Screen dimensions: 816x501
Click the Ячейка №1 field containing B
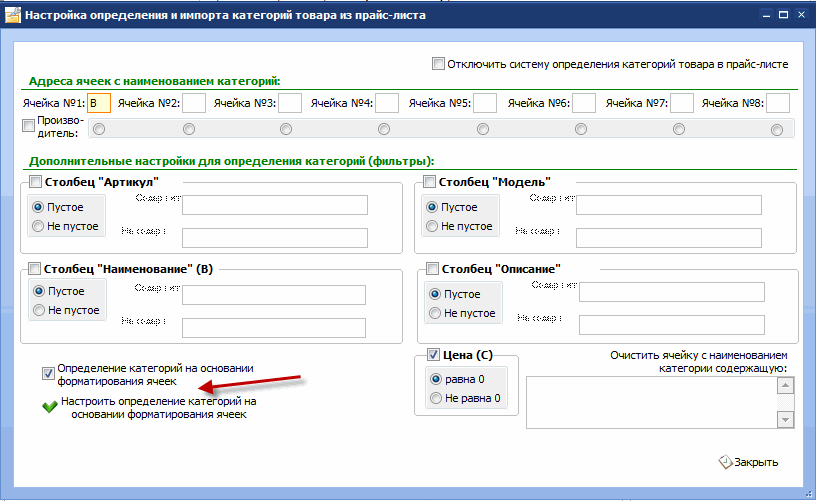pyautogui.click(x=99, y=103)
